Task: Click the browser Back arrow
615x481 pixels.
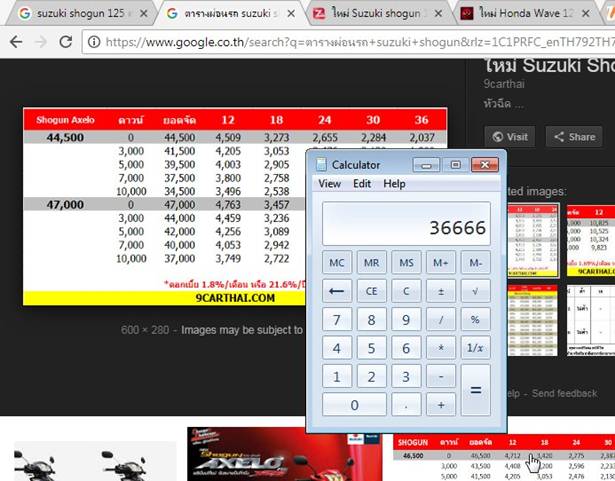Action: point(16,42)
